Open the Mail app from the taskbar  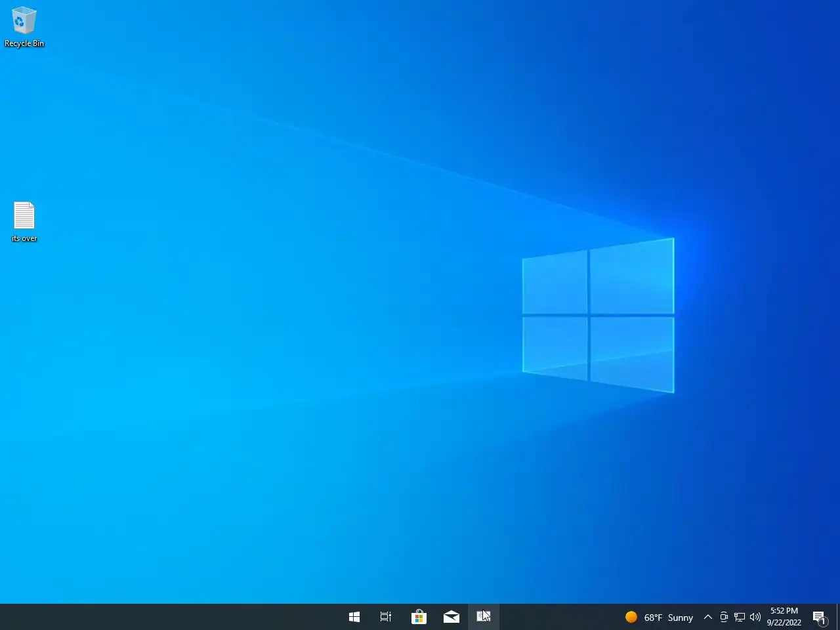pos(451,617)
